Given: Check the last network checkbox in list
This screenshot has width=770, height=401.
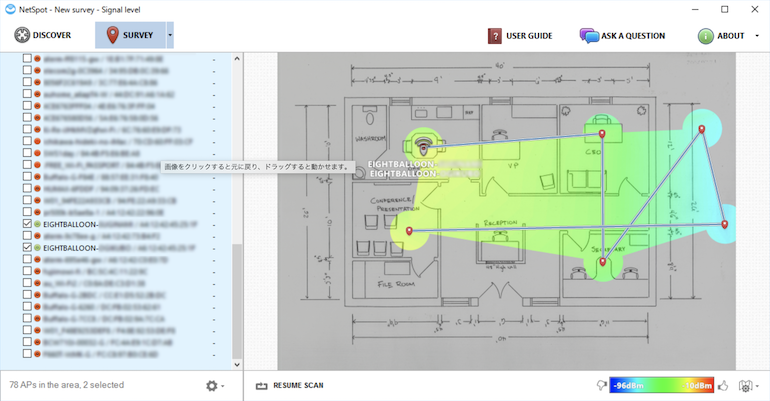Looking at the screenshot, I should click(x=27, y=354).
